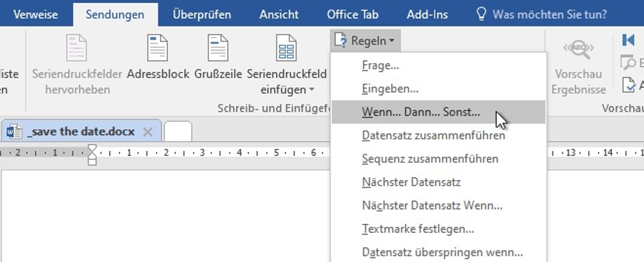Click the lightbulb Tell Me icon
The width and height of the screenshot is (644, 262).
pyautogui.click(x=480, y=14)
